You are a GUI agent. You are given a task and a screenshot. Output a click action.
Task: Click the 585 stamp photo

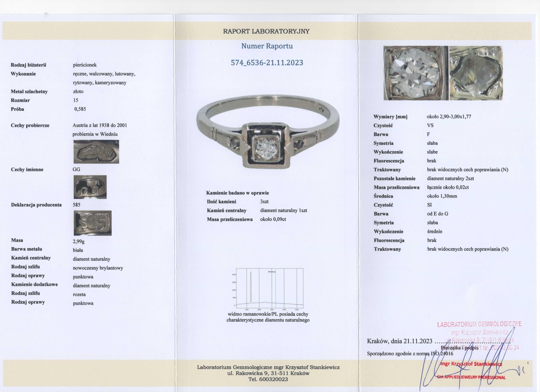[92, 223]
